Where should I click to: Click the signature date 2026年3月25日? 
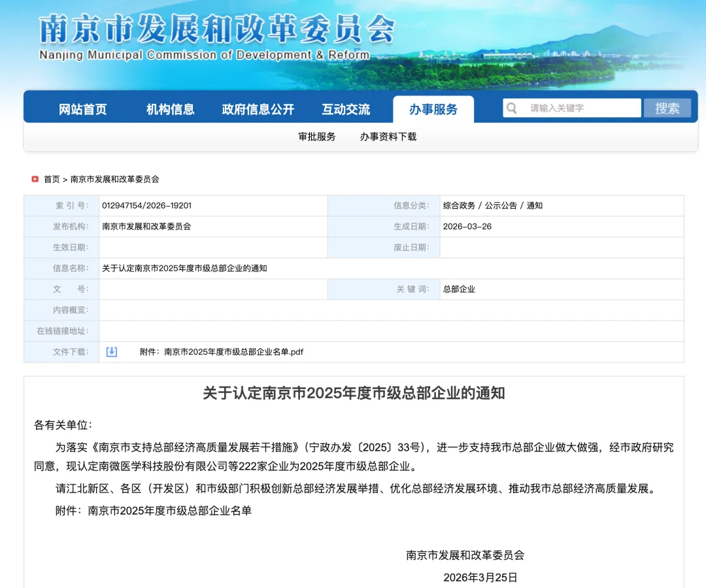pyautogui.click(x=480, y=578)
